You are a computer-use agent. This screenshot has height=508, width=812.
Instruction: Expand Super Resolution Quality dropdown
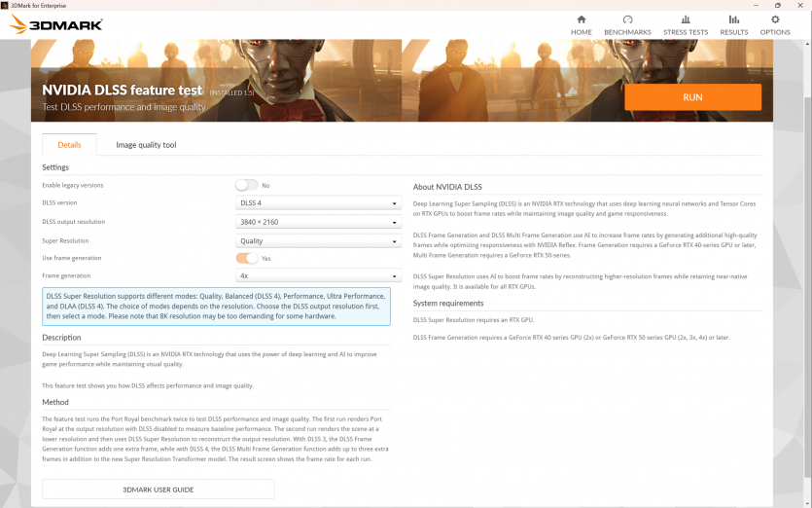pyautogui.click(x=318, y=240)
